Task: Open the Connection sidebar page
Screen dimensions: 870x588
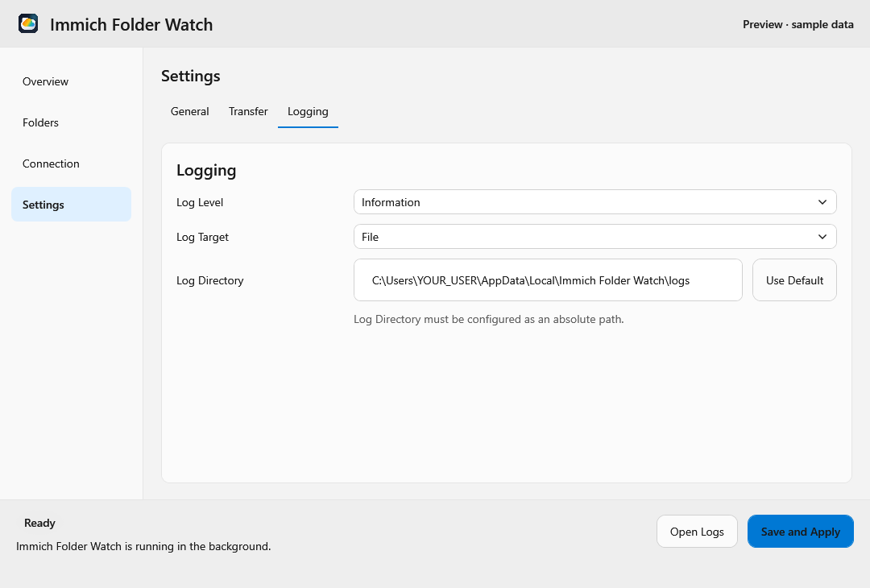Action: 71,164
